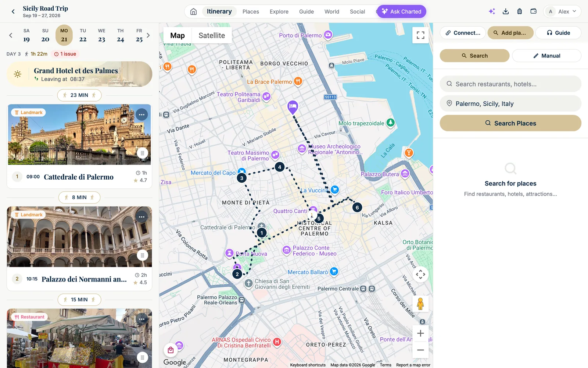
Task: Open the Places tab
Action: 251,11
